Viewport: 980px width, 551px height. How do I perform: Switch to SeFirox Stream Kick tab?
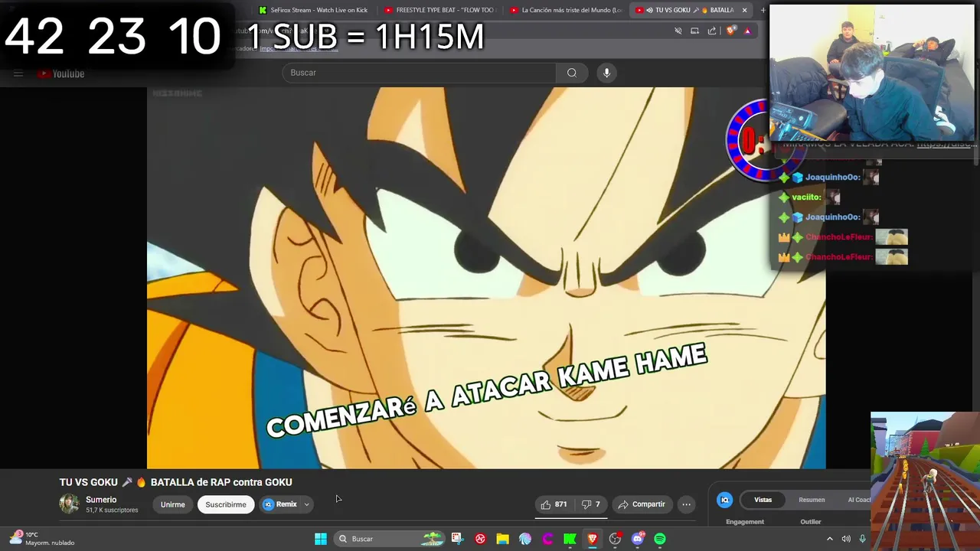click(313, 10)
